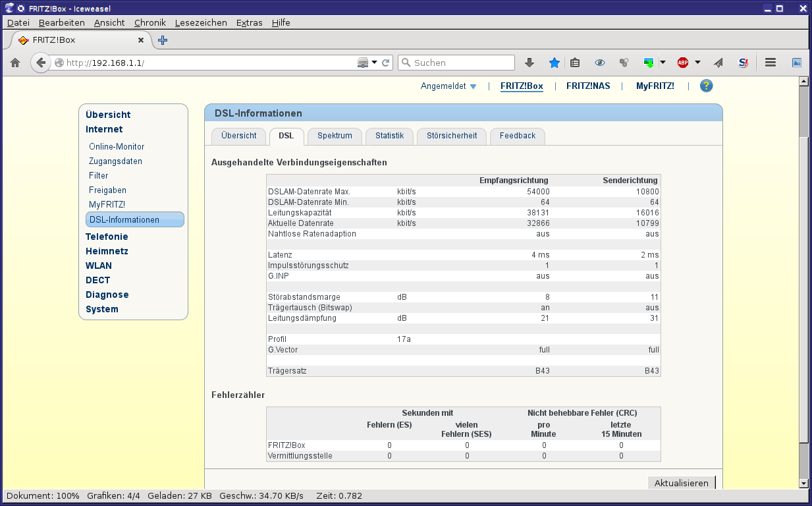Close the FRITZ!Box browser tab
This screenshot has height=506, width=812.
[140, 40]
